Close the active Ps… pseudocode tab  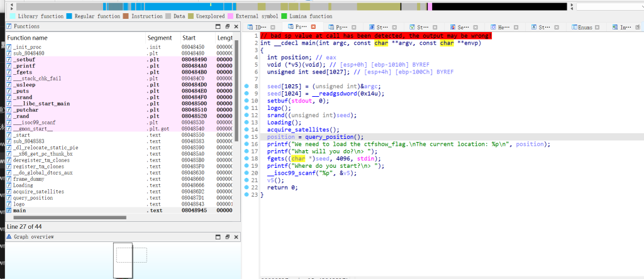313,26
